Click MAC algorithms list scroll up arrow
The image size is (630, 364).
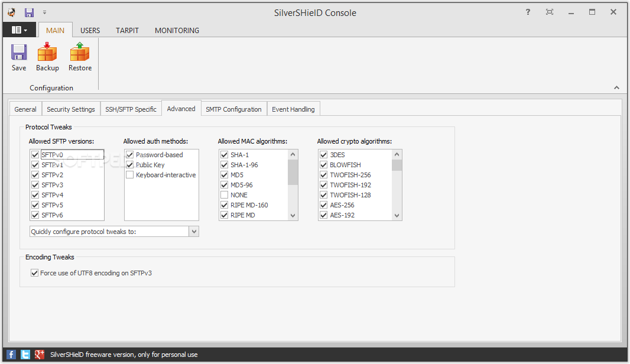coord(293,155)
